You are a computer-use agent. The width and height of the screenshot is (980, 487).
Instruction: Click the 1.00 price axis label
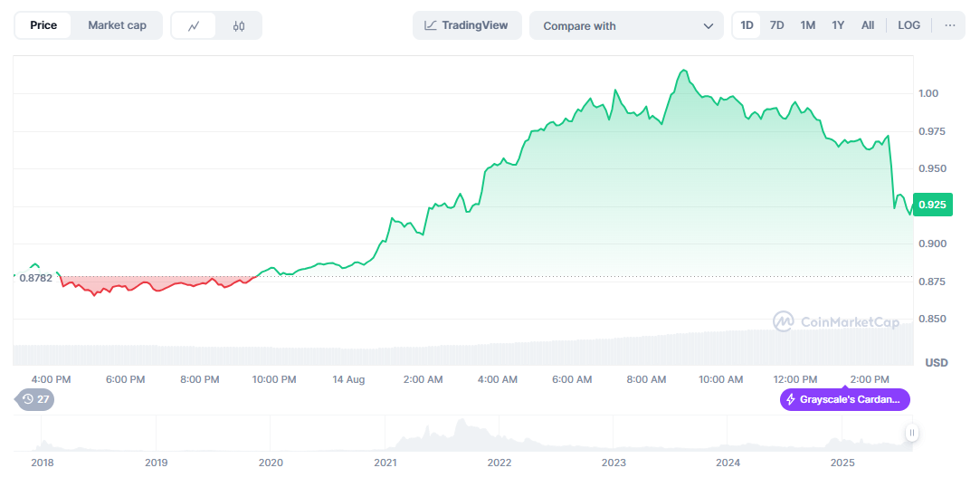tap(929, 94)
